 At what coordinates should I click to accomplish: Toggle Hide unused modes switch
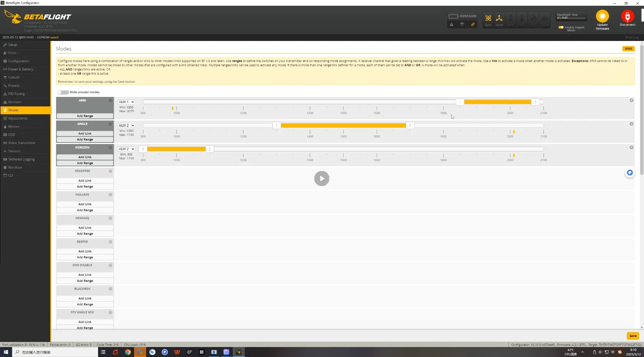(x=63, y=92)
